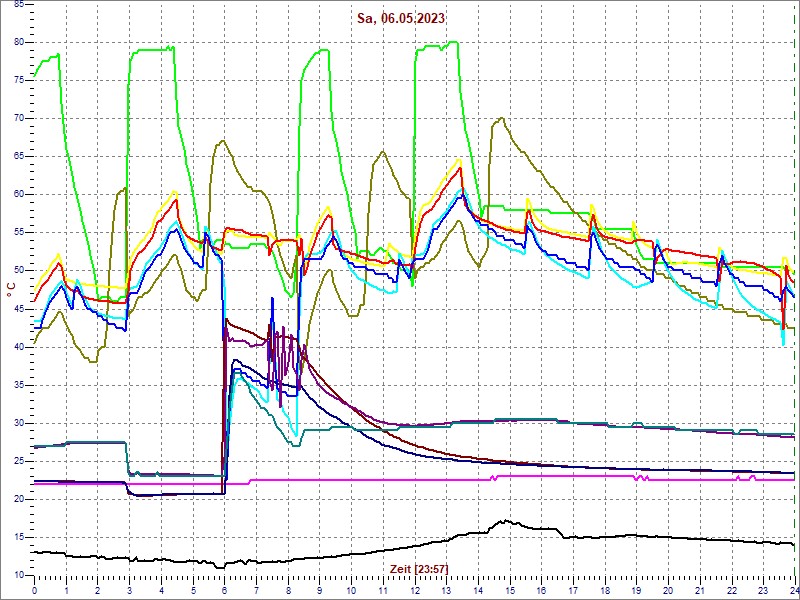Select hour 6 on the time axis

[224, 590]
